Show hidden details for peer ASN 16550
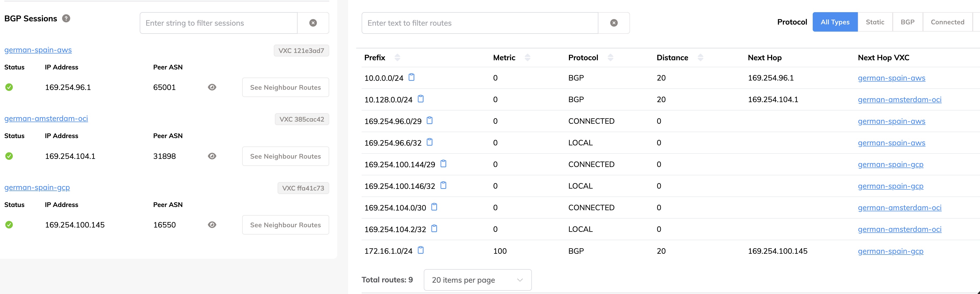 pyautogui.click(x=212, y=225)
